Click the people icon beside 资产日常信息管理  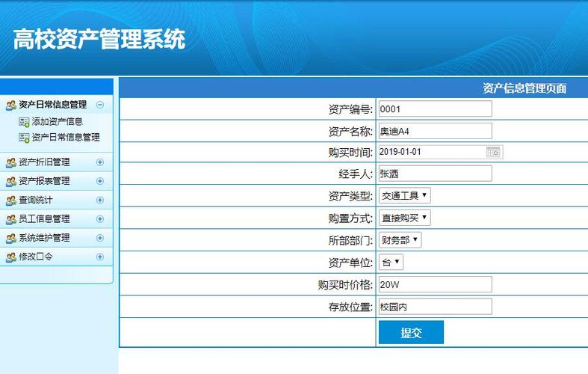11,105
